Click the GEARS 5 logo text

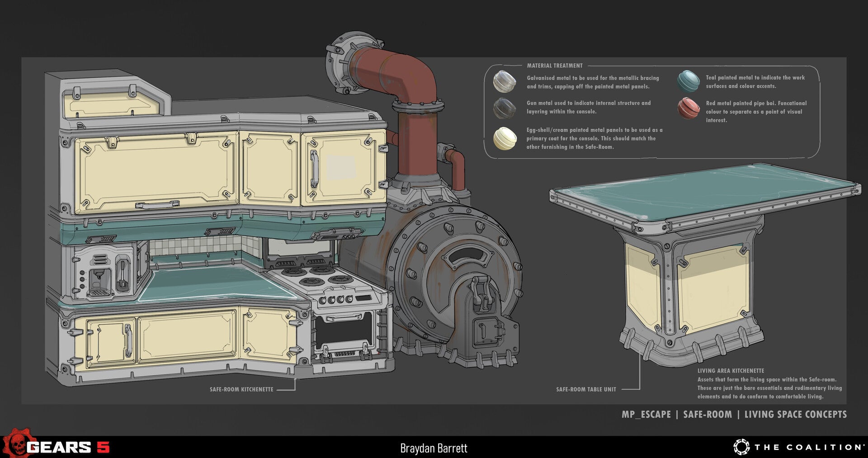pyautogui.click(x=68, y=448)
